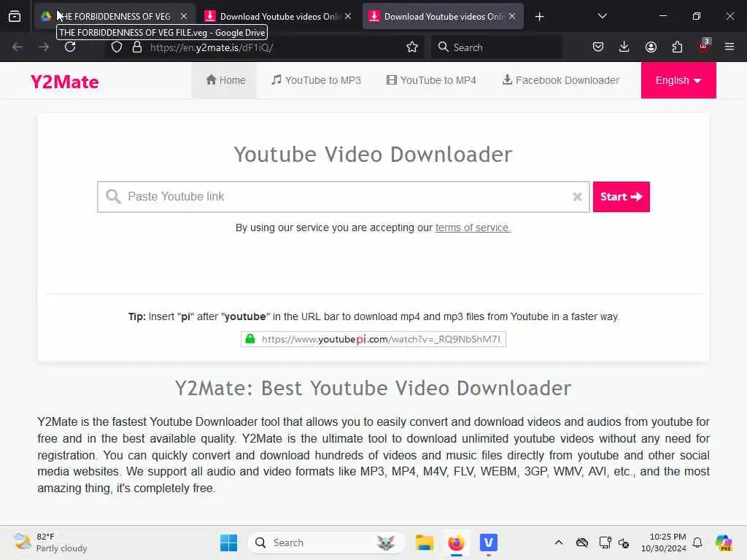Go forward to the next page
Viewport: 747px width, 560px height.
tap(44, 47)
